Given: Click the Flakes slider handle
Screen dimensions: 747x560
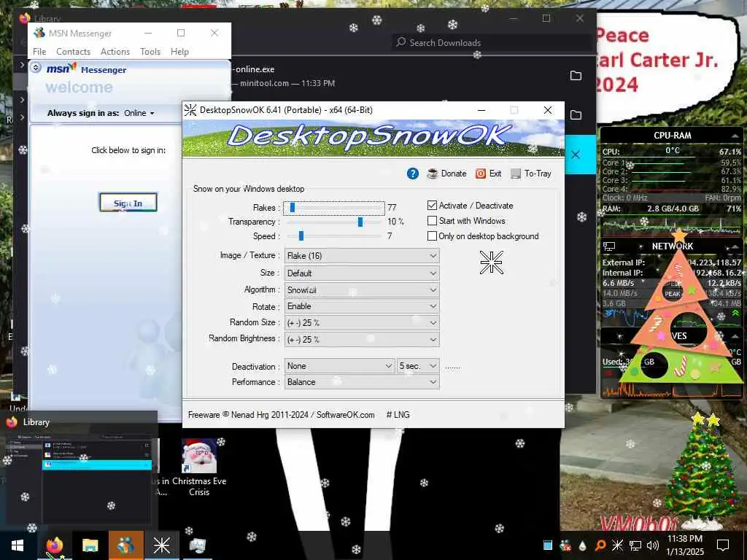Looking at the screenshot, I should 292,208.
